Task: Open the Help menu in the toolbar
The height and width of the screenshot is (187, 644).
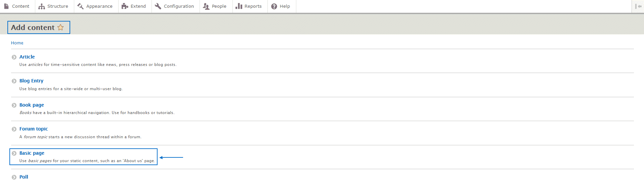Action: (x=281, y=6)
